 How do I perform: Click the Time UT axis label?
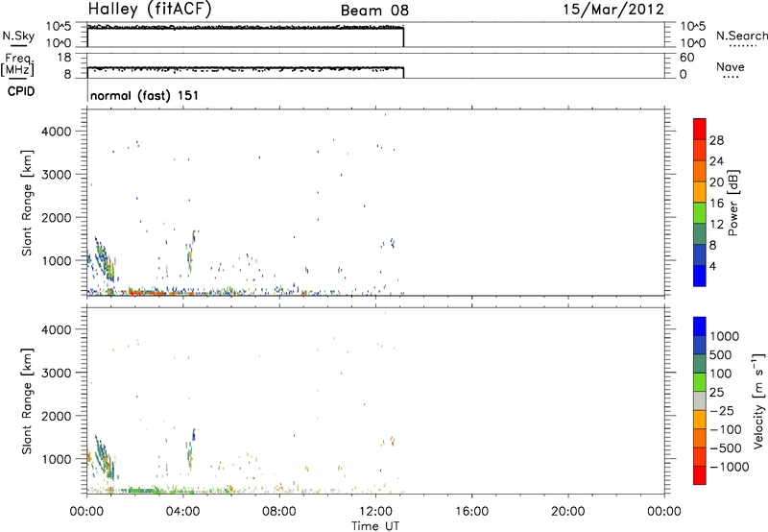(x=375, y=526)
